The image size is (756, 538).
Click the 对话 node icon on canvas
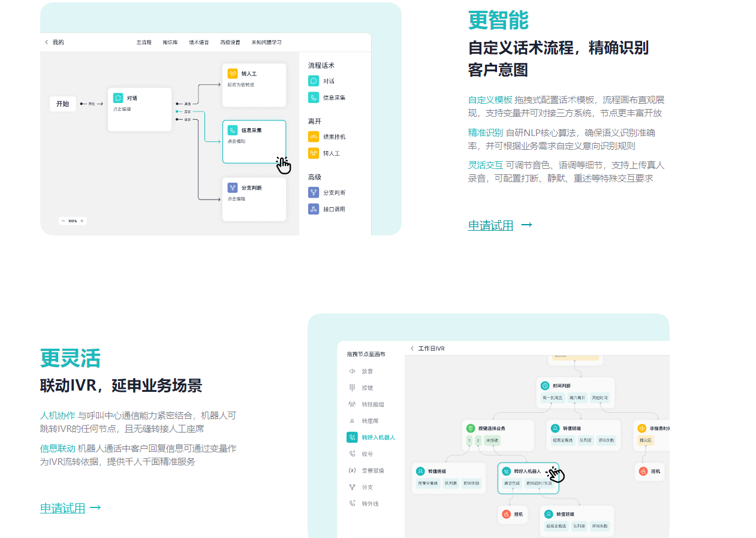118,98
